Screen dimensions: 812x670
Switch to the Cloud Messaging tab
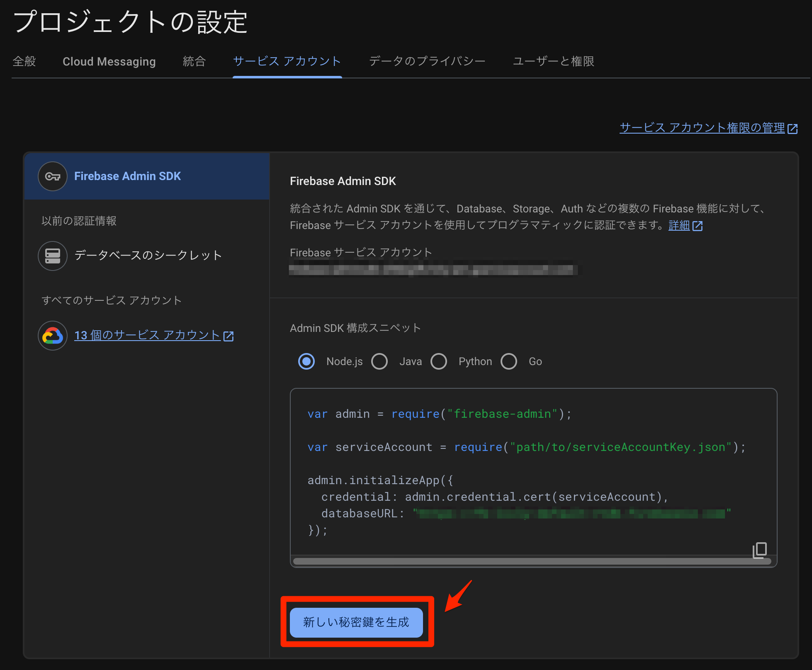click(x=109, y=61)
